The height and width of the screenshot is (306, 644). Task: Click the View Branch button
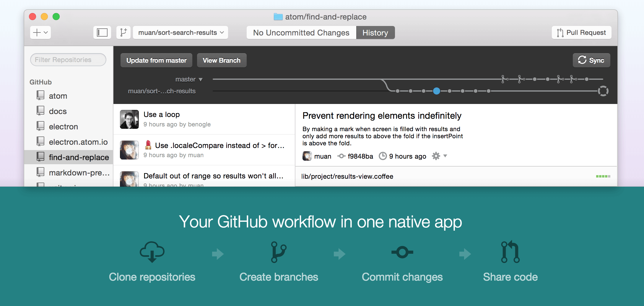222,60
